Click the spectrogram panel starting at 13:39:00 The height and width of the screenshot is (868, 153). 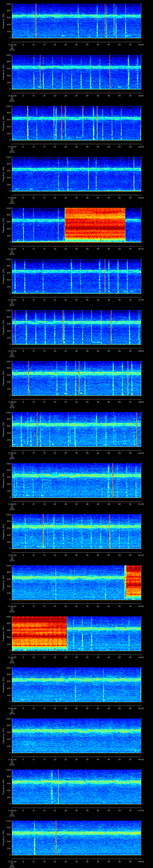click(x=77, y=429)
